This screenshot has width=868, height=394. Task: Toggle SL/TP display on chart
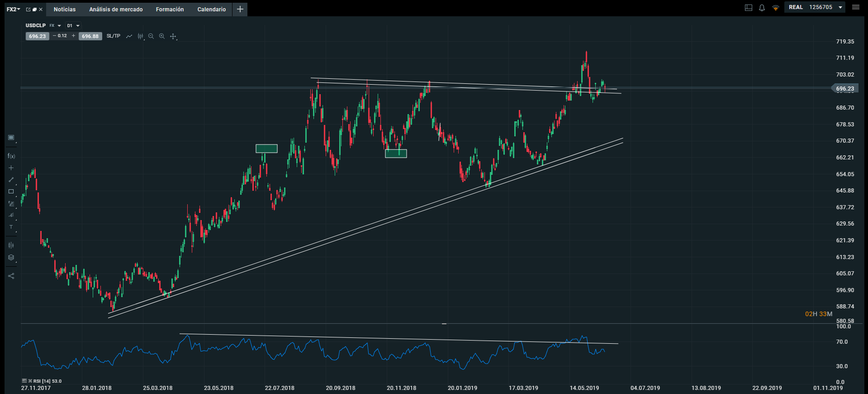114,36
